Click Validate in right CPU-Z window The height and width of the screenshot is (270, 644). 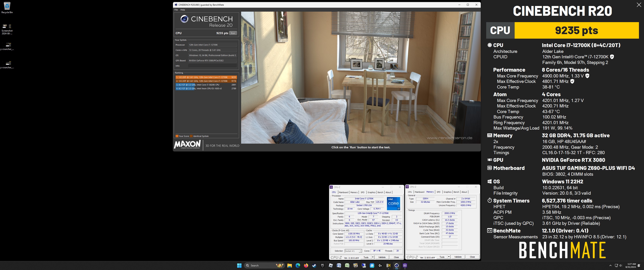[x=458, y=257]
